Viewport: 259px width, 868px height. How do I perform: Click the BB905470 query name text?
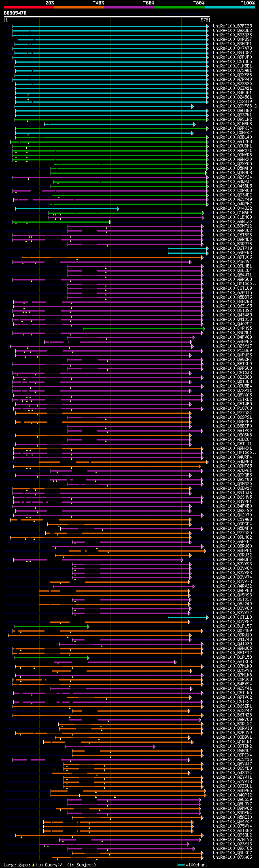coord(15,13)
